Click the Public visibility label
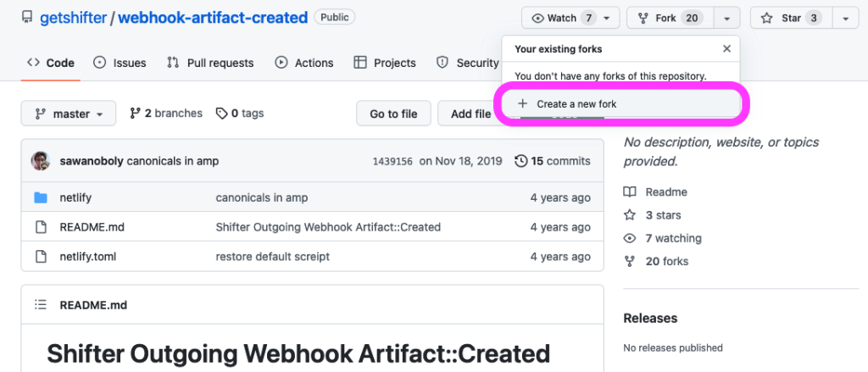 334,17
